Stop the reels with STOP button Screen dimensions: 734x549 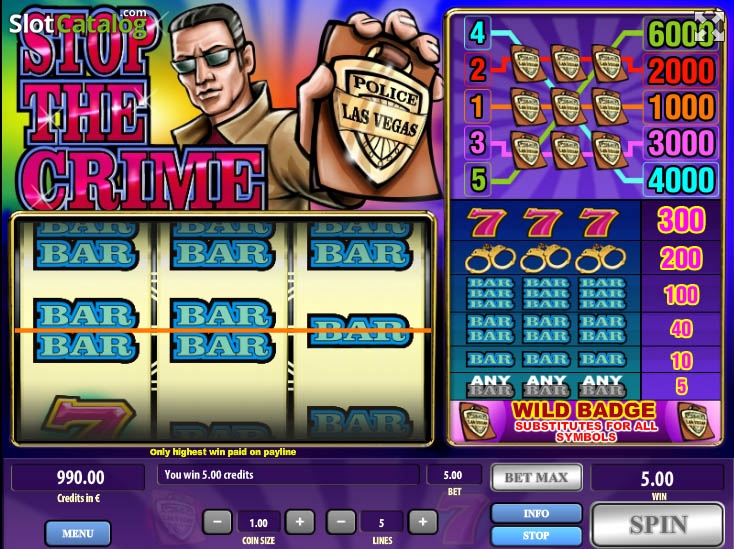tap(536, 535)
